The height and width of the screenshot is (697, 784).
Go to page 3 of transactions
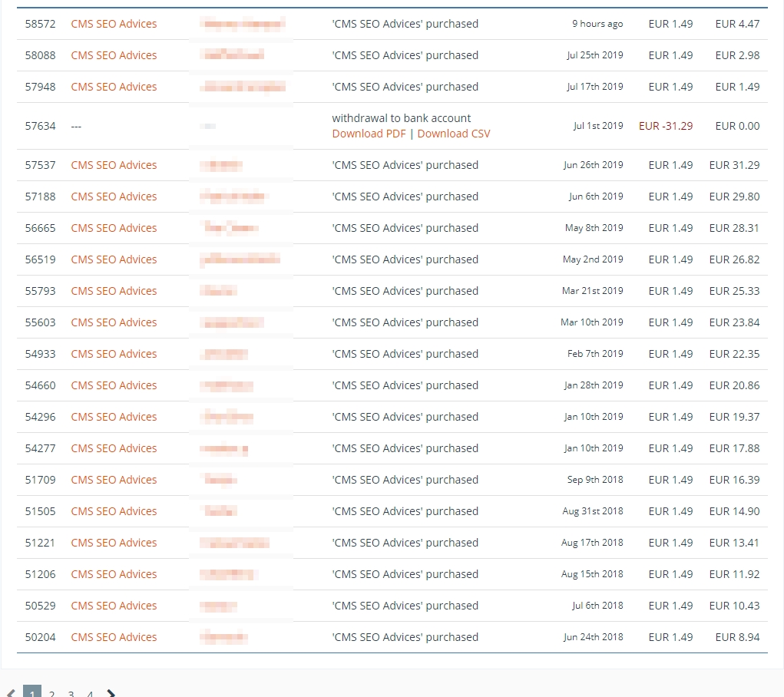71,694
